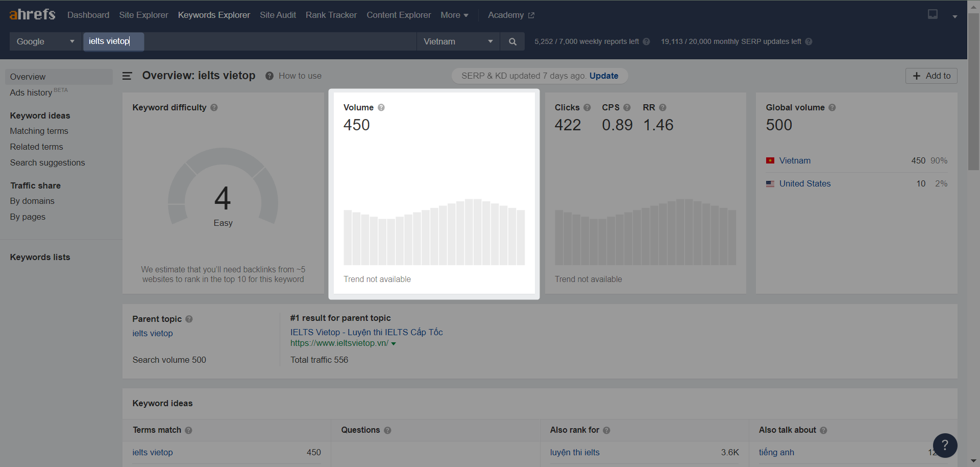Screen dimensions: 980x467
Task: Click the Parent topic info icon
Action: pos(189,319)
